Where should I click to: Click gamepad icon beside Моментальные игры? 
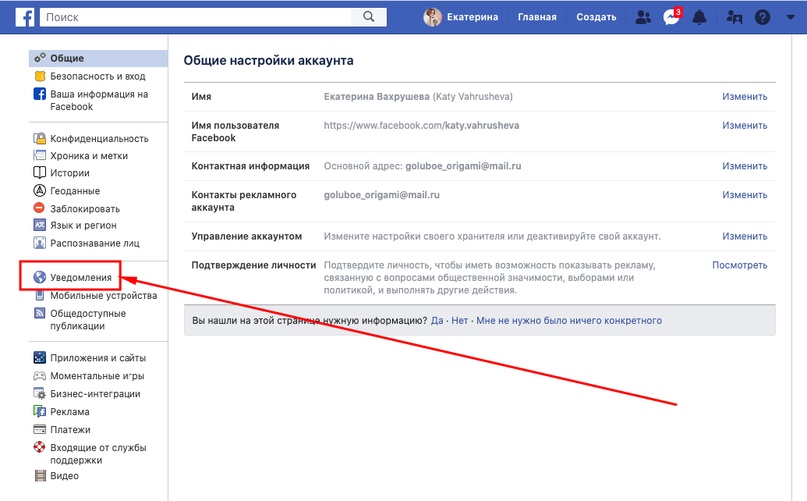click(40, 376)
